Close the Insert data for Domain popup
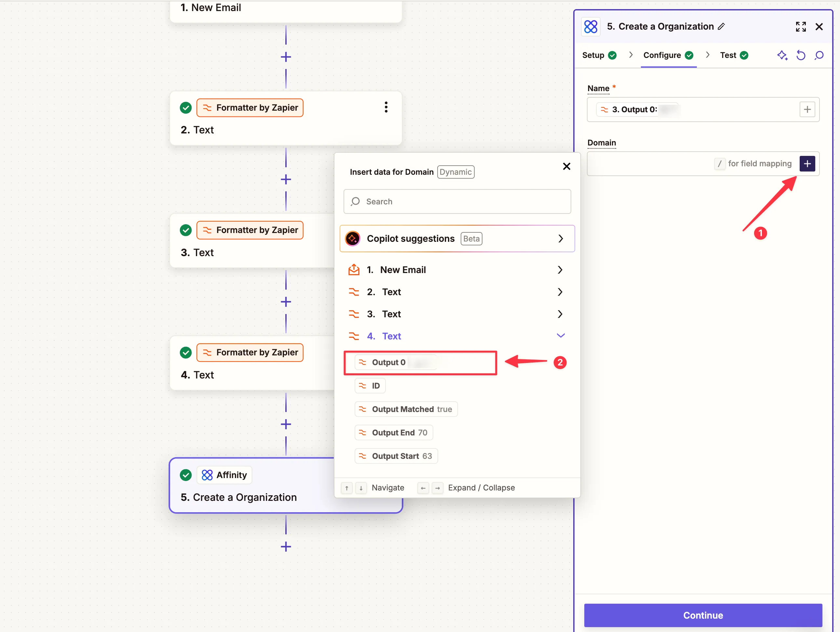Image resolution: width=840 pixels, height=632 pixels. [566, 166]
